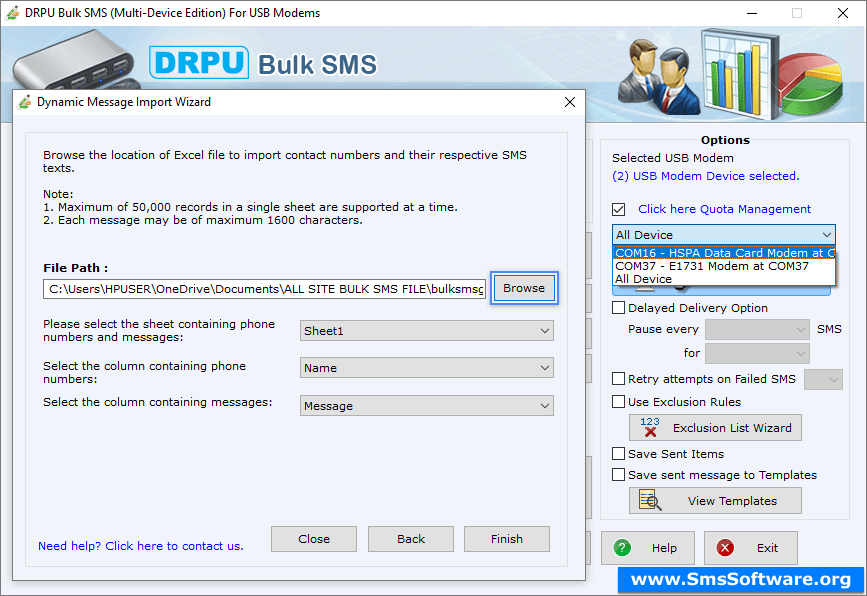This screenshot has width=867, height=596.
Task: Click the File Path input field
Action: (264, 289)
